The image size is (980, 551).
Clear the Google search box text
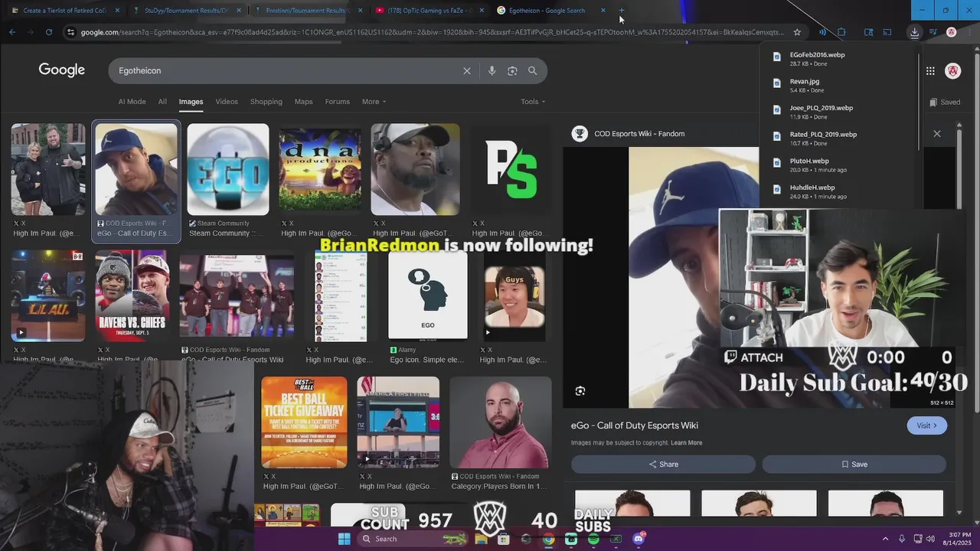[467, 70]
